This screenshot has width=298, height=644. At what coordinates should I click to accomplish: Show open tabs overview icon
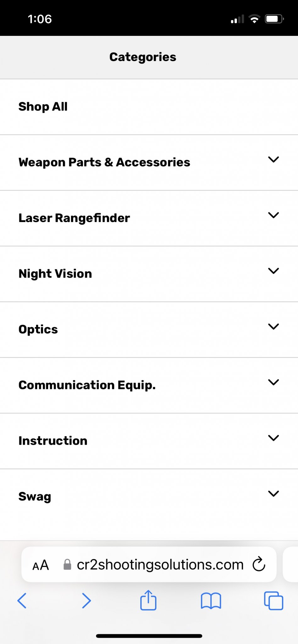pos(273,601)
